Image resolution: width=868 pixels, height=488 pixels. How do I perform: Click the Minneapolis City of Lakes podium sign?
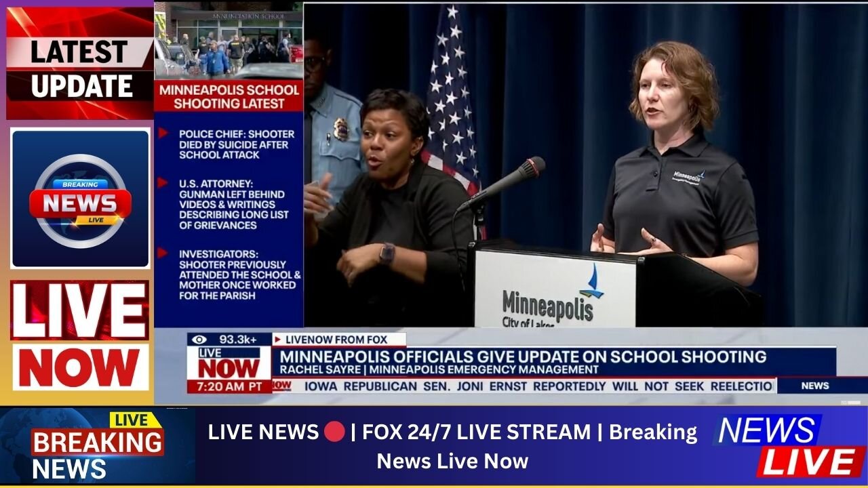tap(555, 289)
